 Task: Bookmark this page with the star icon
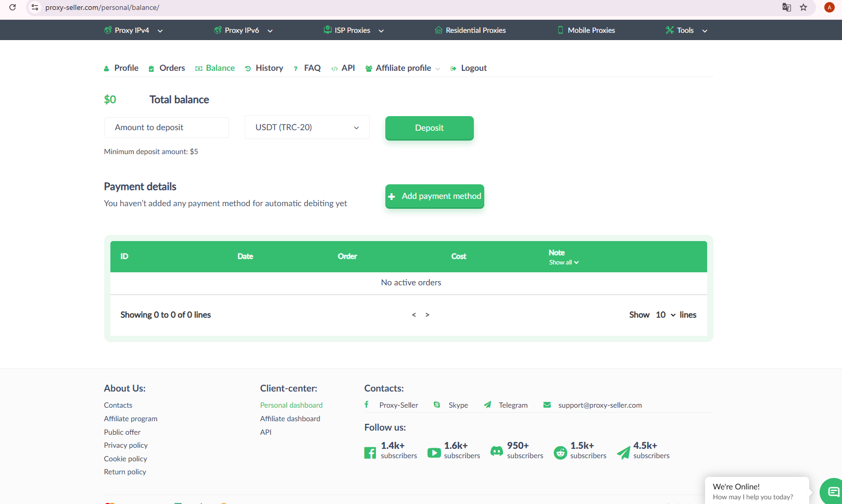[803, 7]
